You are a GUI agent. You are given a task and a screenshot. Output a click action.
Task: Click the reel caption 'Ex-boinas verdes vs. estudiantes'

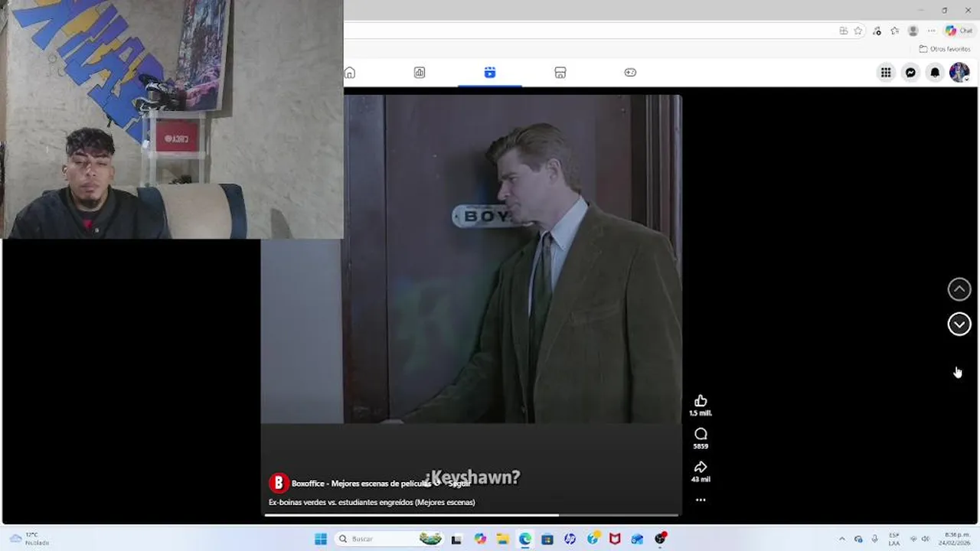coord(371,502)
